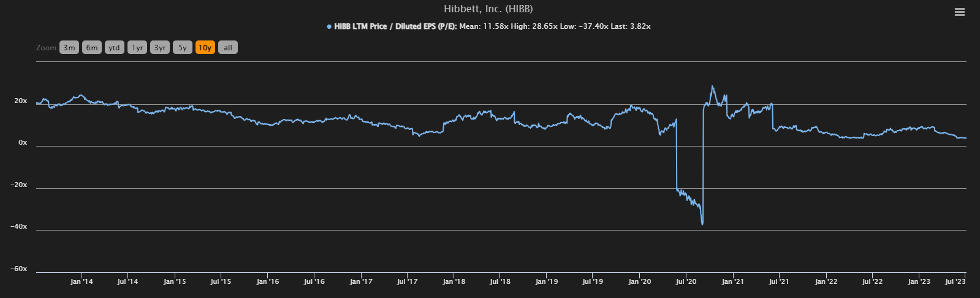Click the Hibbett, Inc. (HIBB) chart title
This screenshot has height=298, width=980.
point(488,9)
